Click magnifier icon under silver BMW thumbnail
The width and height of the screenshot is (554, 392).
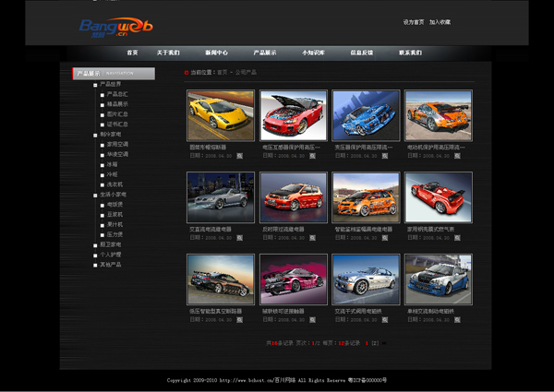[384, 321]
